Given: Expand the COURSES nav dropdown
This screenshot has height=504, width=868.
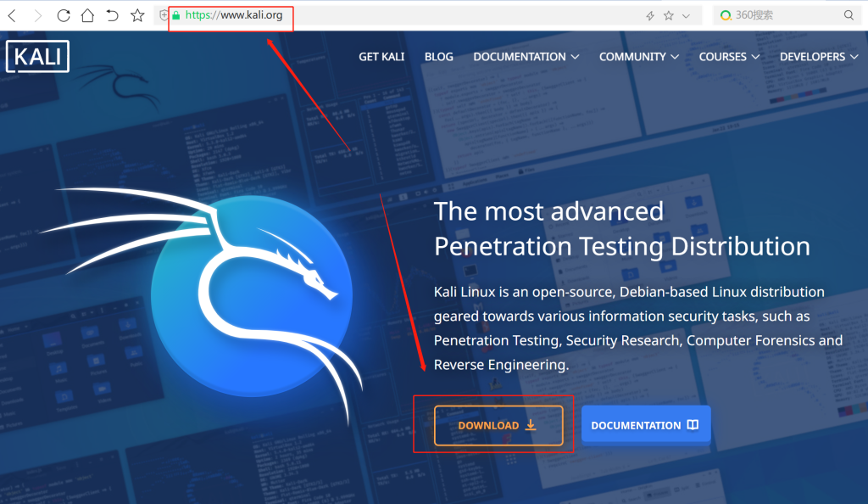Looking at the screenshot, I should 729,57.
